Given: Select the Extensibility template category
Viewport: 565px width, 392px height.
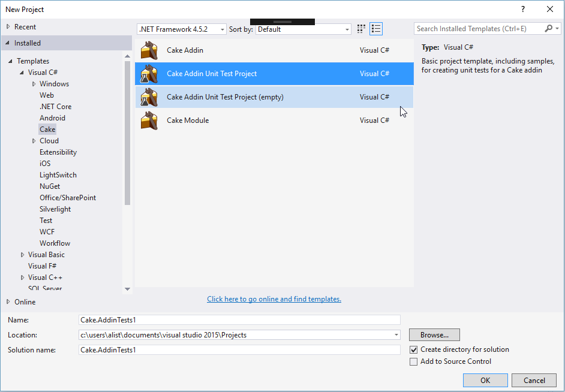Looking at the screenshot, I should [x=58, y=152].
